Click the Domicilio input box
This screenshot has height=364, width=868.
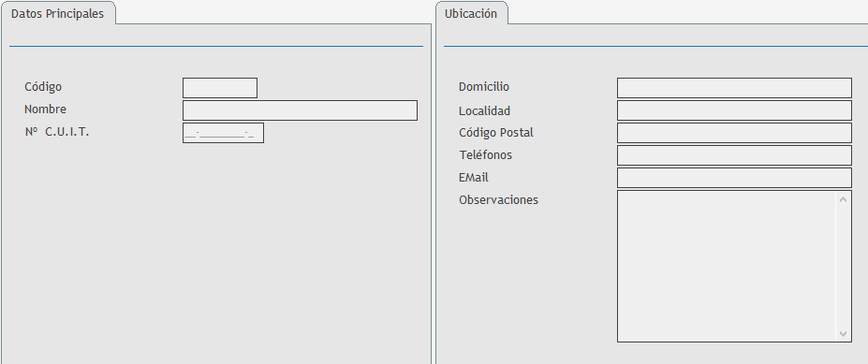click(734, 88)
